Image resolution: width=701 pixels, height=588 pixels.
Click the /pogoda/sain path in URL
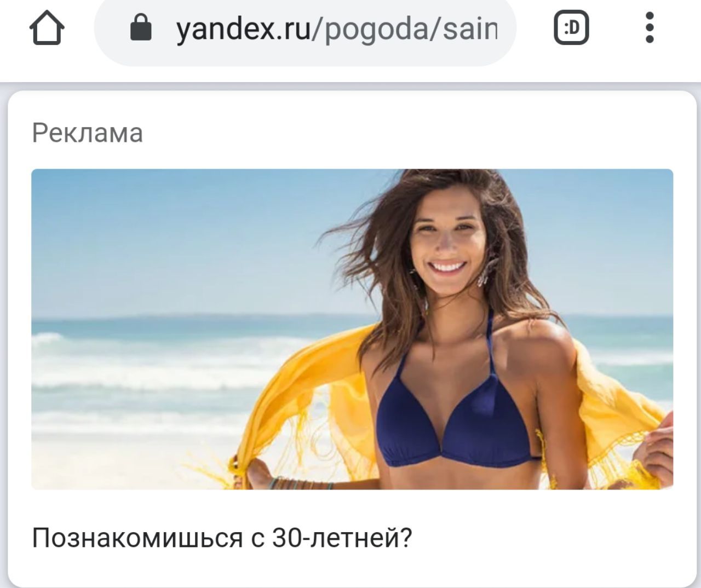404,28
